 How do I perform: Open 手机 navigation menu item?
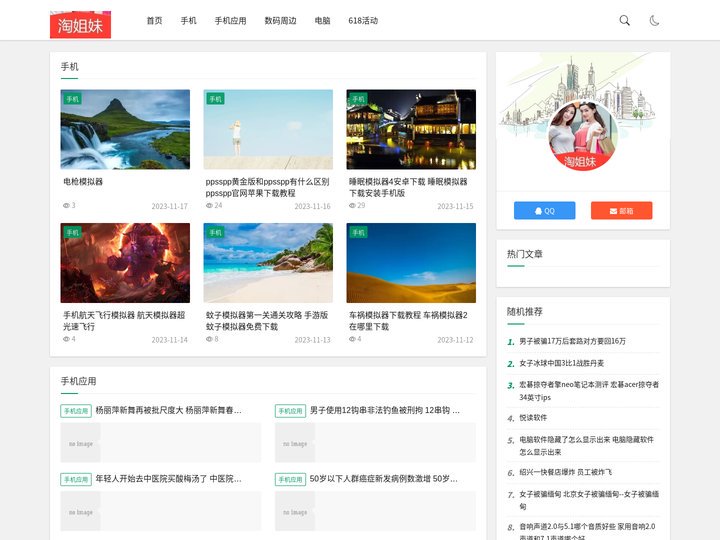click(188, 21)
